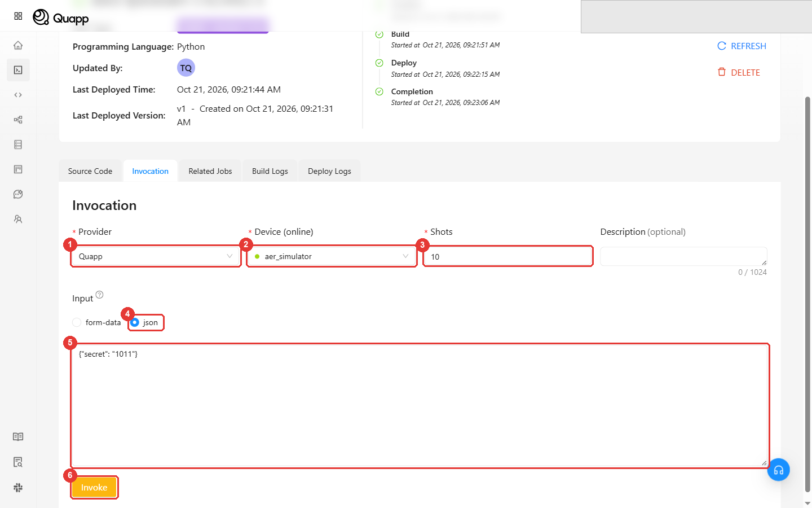The height and width of the screenshot is (508, 812).
Task: Open the Provider dropdown showing Quapp
Action: [x=156, y=256]
